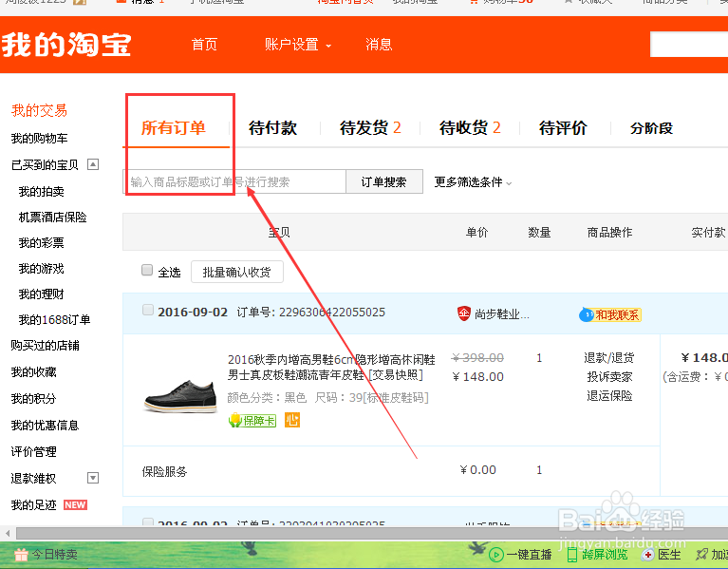Click the header search box
Screen dimensions: 728x569
point(689,45)
